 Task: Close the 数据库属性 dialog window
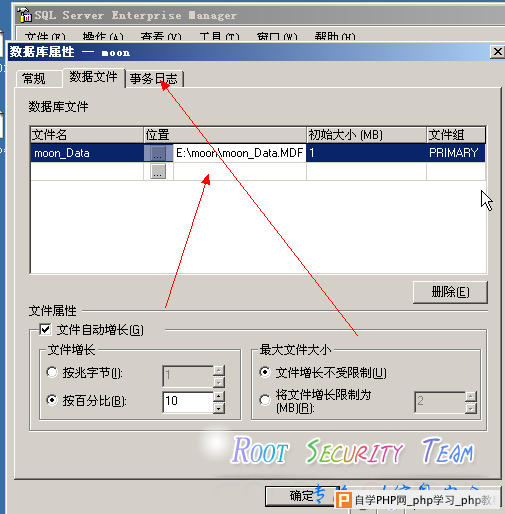(497, 52)
